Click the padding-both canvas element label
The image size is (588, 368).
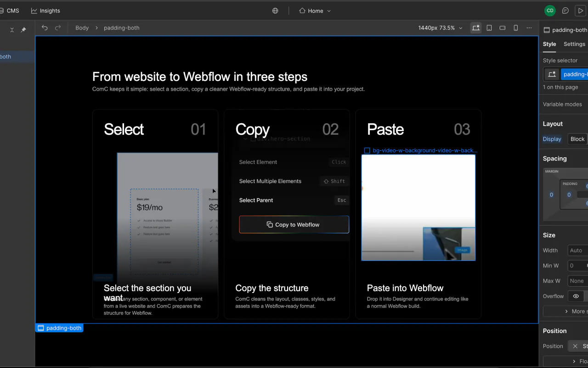[59, 328]
